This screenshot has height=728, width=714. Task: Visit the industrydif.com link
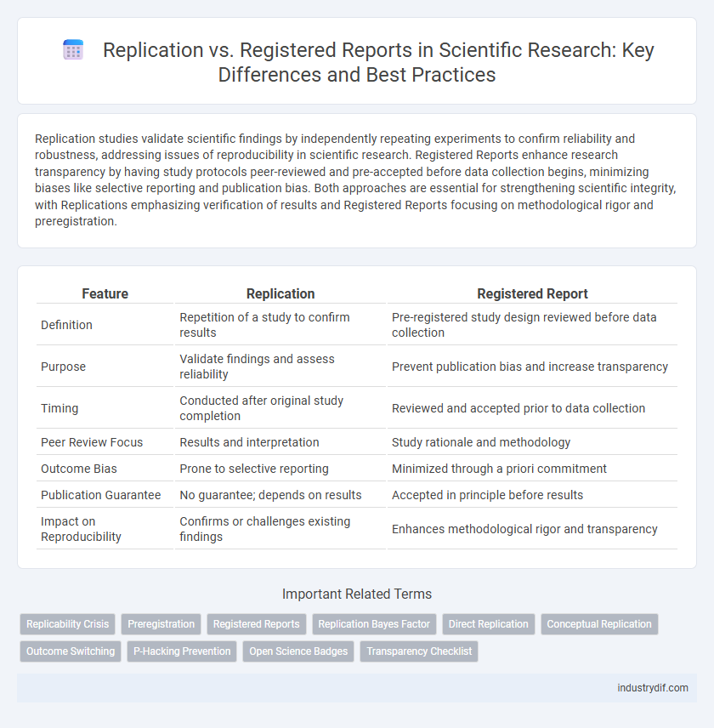point(653,688)
